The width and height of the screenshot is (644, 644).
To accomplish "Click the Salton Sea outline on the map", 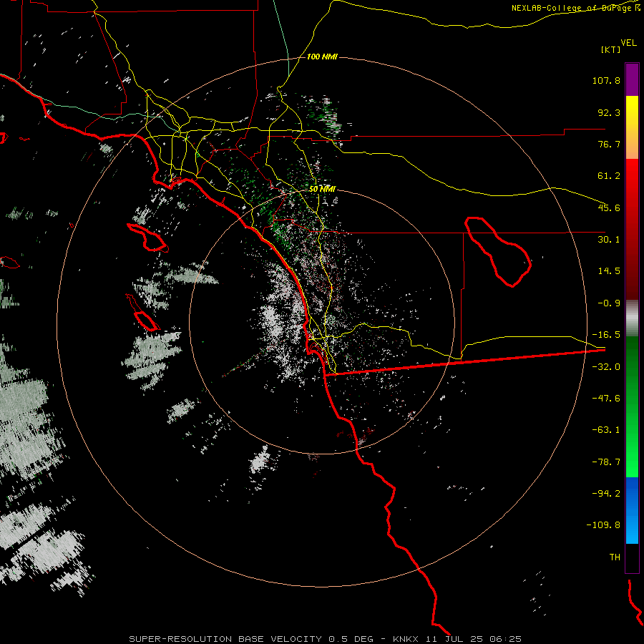I will tap(498, 252).
